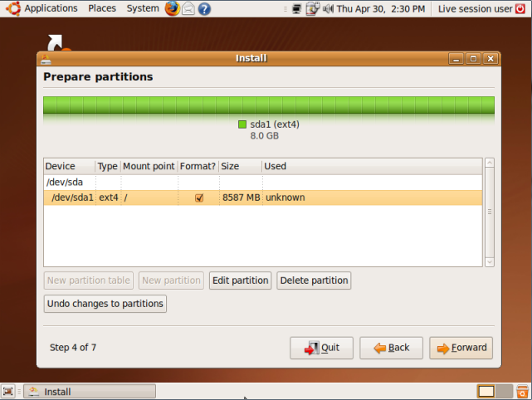
Task: Click the network monitor tray icon
Action: (296, 9)
